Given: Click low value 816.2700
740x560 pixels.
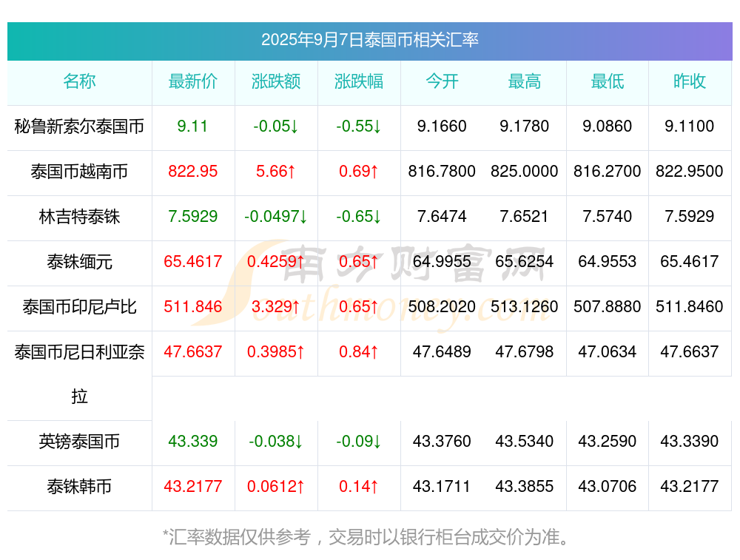Looking at the screenshot, I should coord(608,172).
